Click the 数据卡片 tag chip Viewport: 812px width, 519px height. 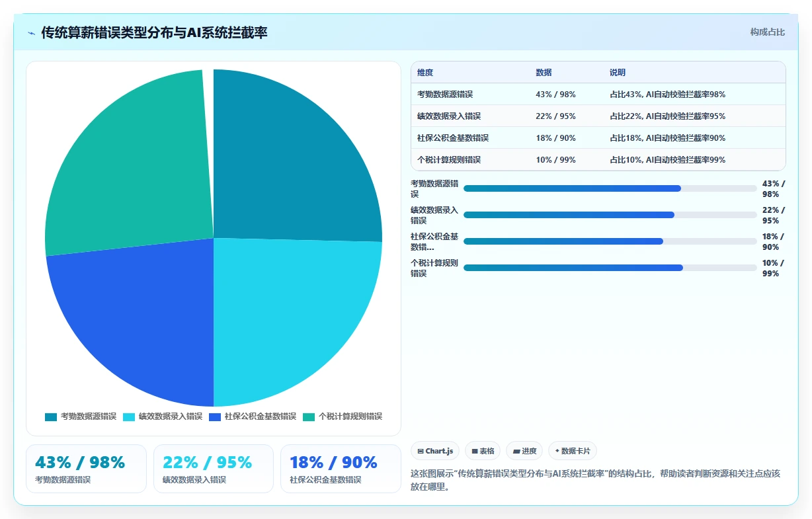tap(573, 451)
